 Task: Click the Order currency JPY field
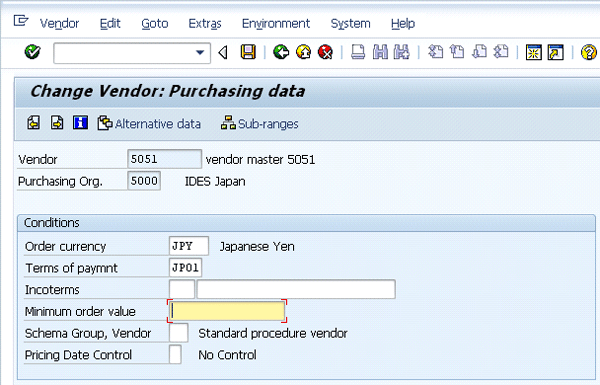click(189, 246)
